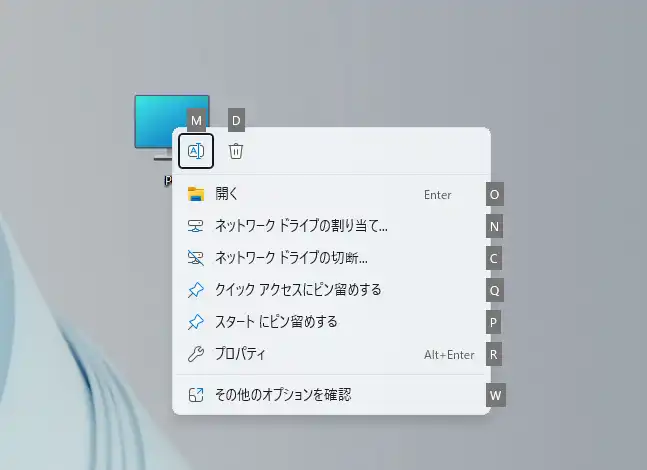The width and height of the screenshot is (647, 470).
Task: Click the Delete trash can icon
Action: tap(236, 151)
